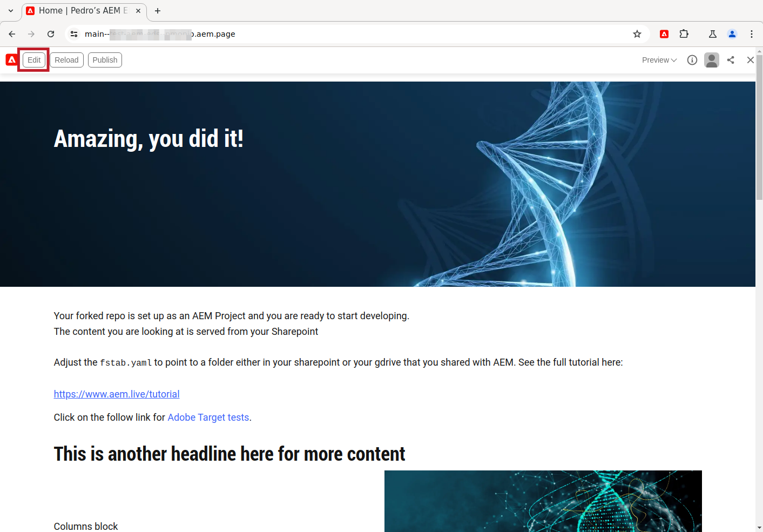Click the Publish button
Screen dimensions: 763x532
tap(105, 60)
